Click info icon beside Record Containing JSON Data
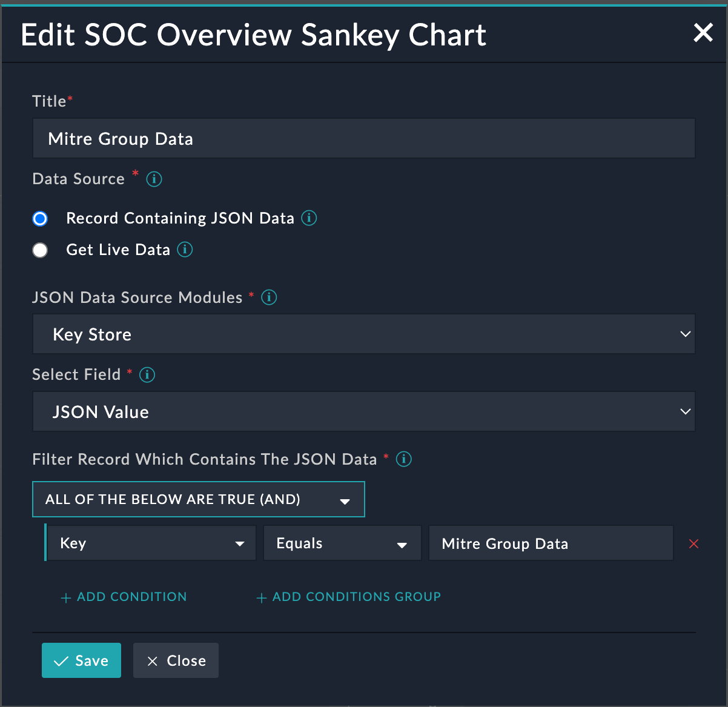Image resolution: width=728 pixels, height=707 pixels. click(x=309, y=218)
